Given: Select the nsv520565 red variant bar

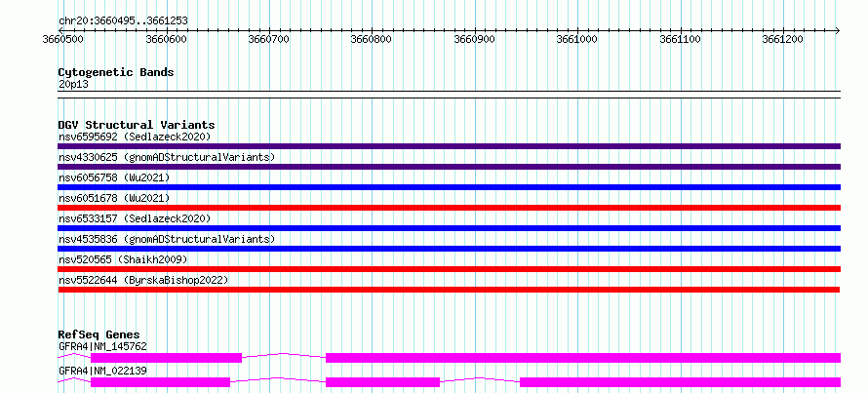Looking at the screenshot, I should [x=449, y=269].
